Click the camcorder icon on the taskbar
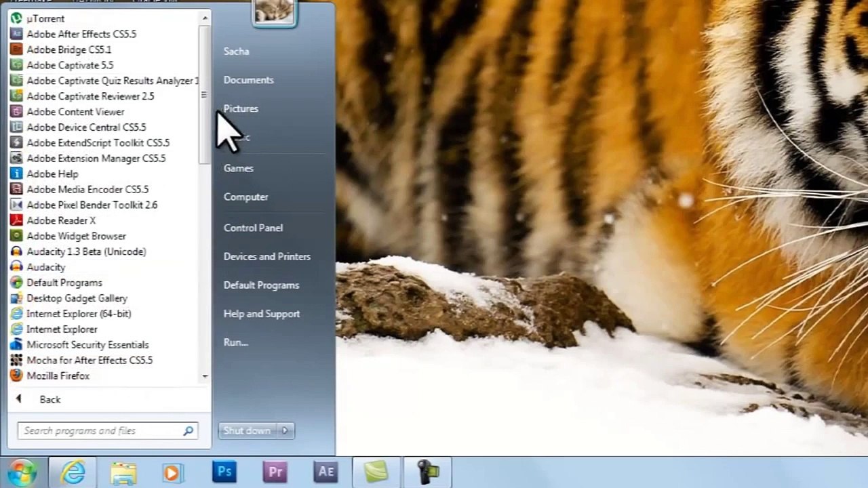Viewport: 868px width, 488px height. click(x=428, y=472)
